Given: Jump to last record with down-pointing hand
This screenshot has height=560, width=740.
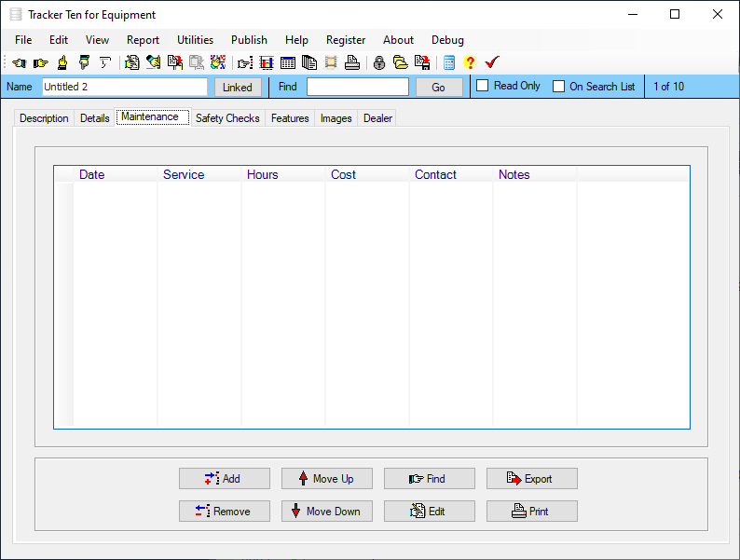Looking at the screenshot, I should (x=84, y=62).
